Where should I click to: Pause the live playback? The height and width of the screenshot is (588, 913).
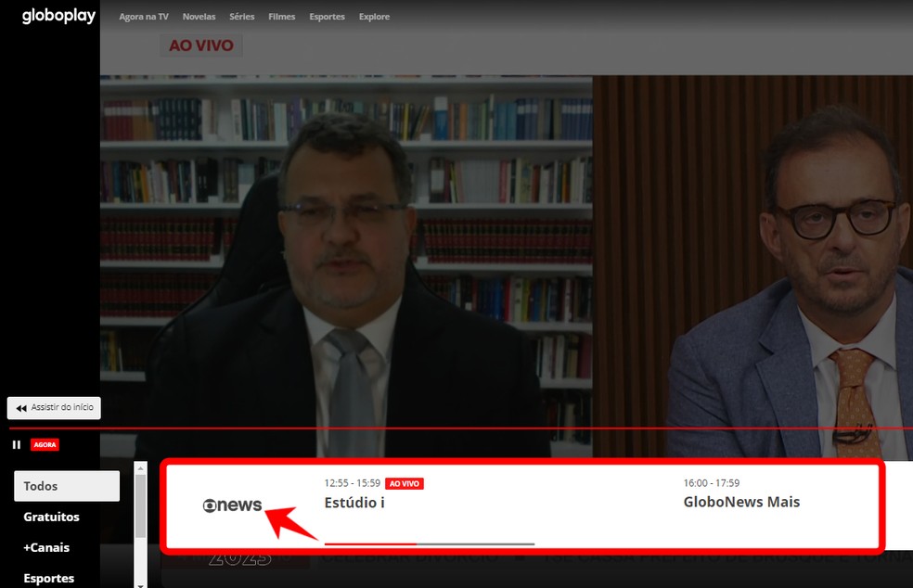tap(17, 445)
